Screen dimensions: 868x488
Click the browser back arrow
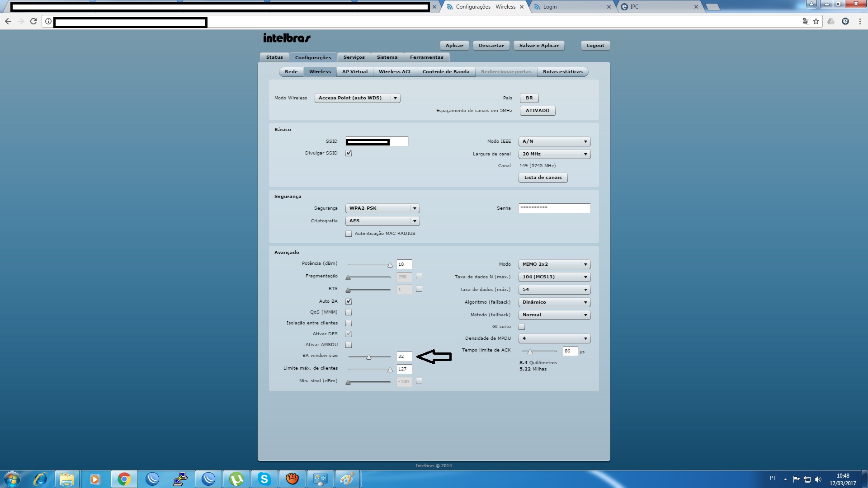(8, 21)
